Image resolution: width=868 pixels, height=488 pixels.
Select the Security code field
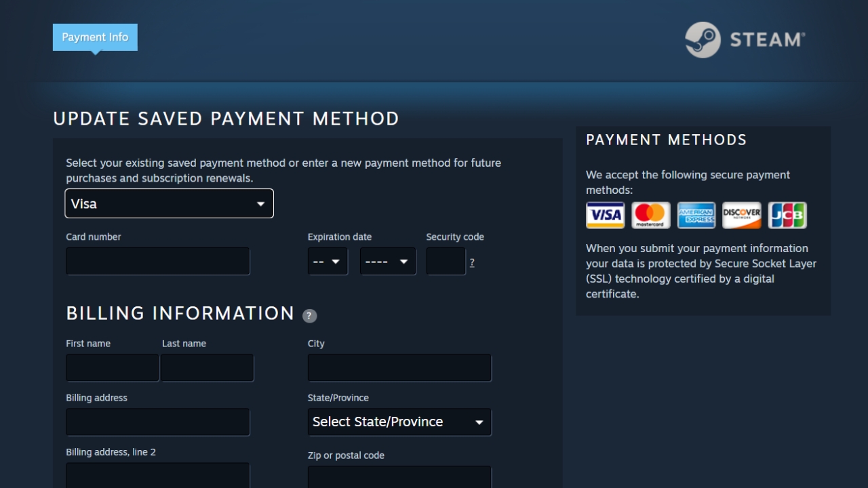[x=446, y=261]
